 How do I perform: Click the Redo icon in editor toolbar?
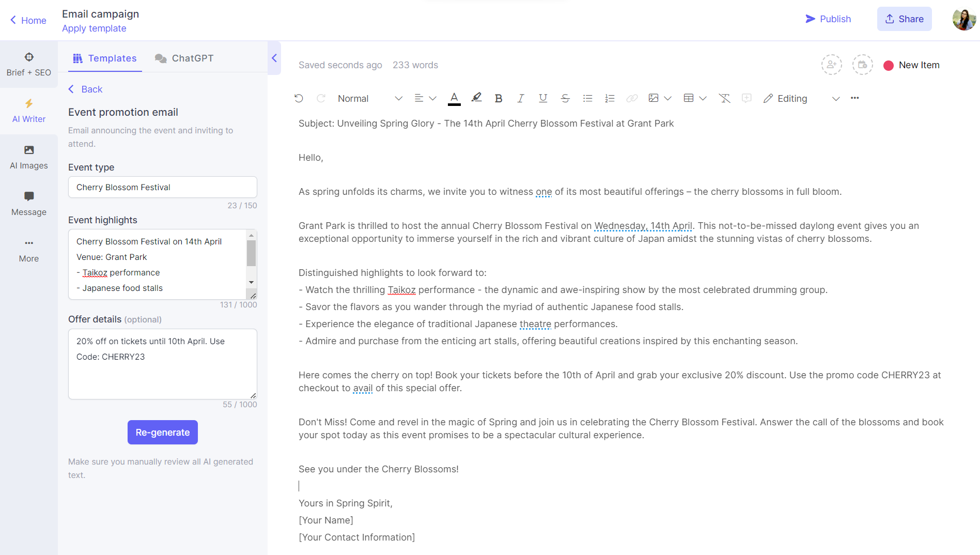321,98
